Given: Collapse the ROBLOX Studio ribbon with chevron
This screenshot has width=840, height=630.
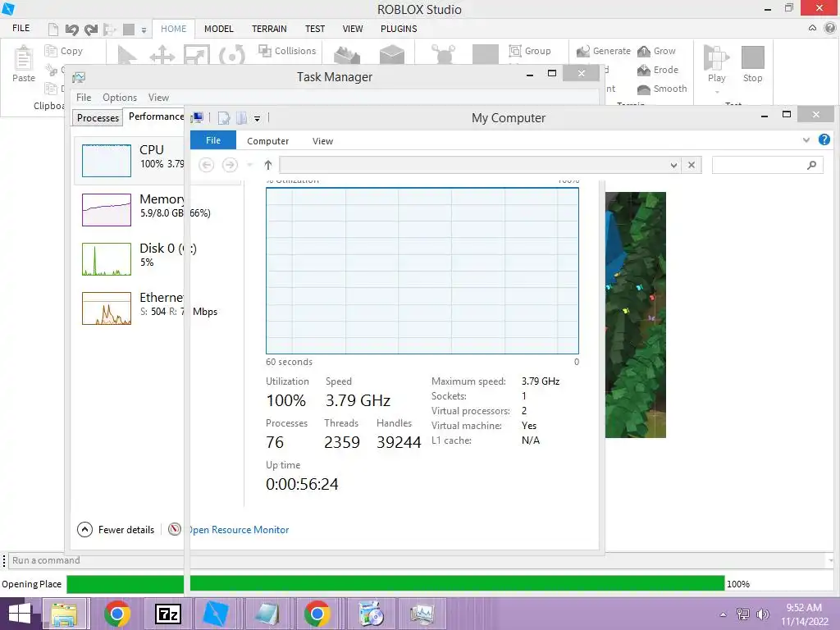Looking at the screenshot, I should (812, 28).
